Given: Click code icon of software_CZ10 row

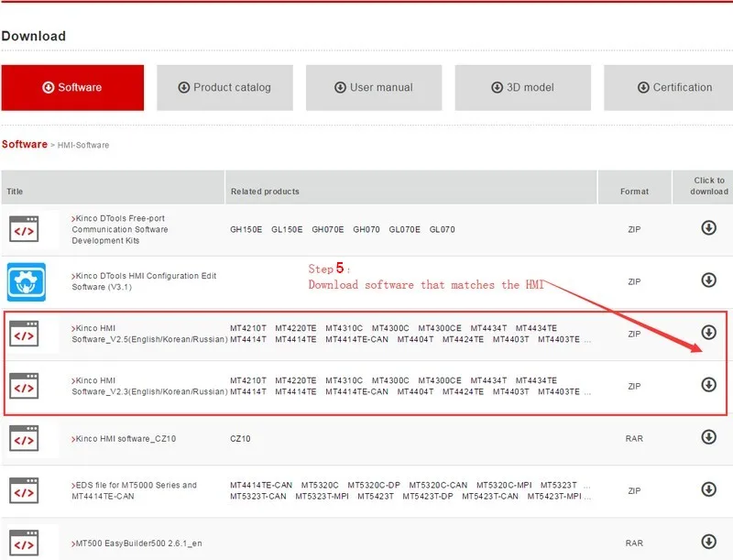Looking at the screenshot, I should 24,438.
